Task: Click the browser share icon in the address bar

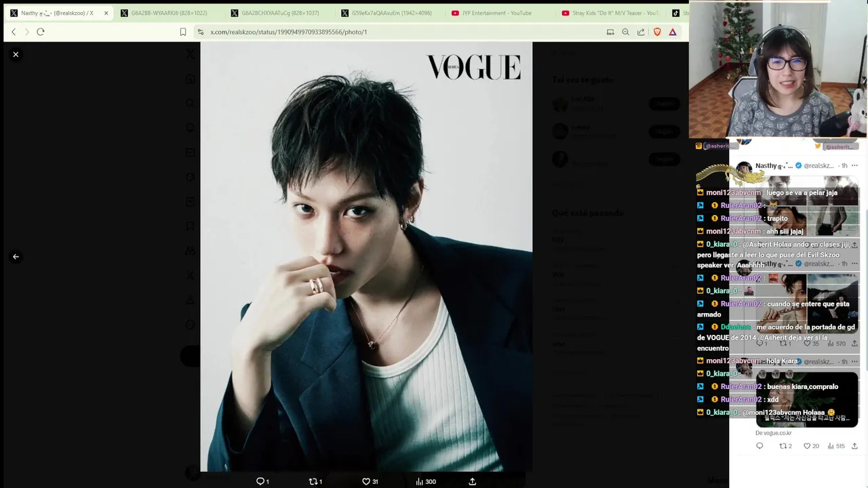Action: [x=641, y=32]
